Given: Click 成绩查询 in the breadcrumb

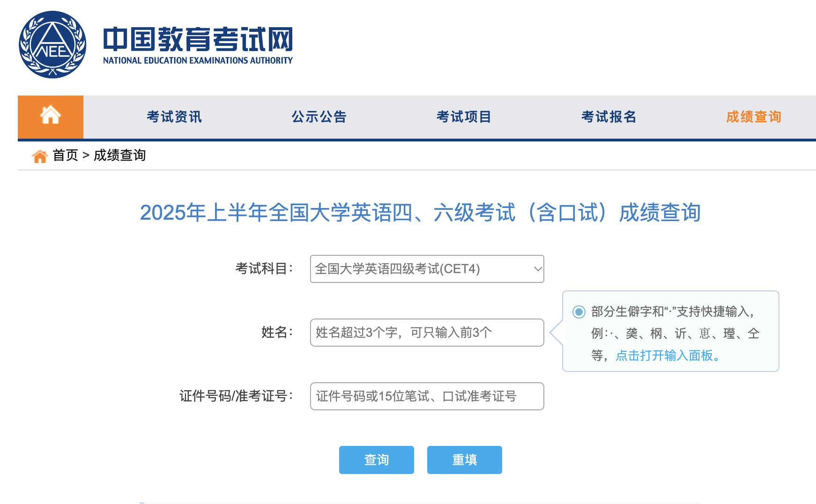Looking at the screenshot, I should pos(119,155).
